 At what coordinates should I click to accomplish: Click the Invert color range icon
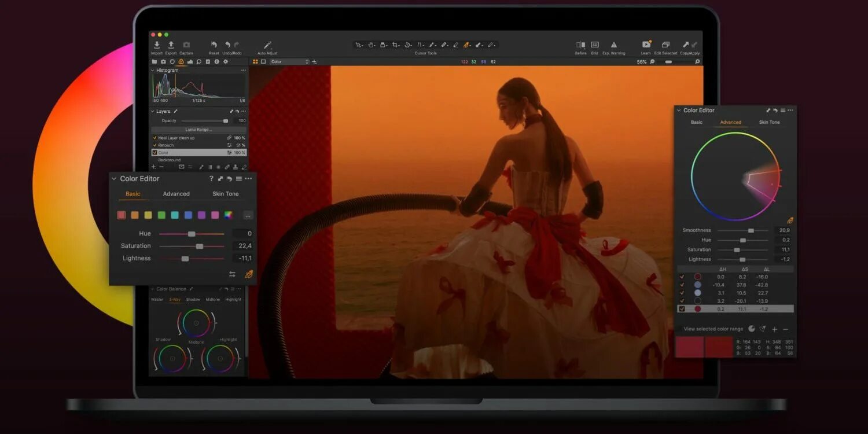[x=752, y=329]
